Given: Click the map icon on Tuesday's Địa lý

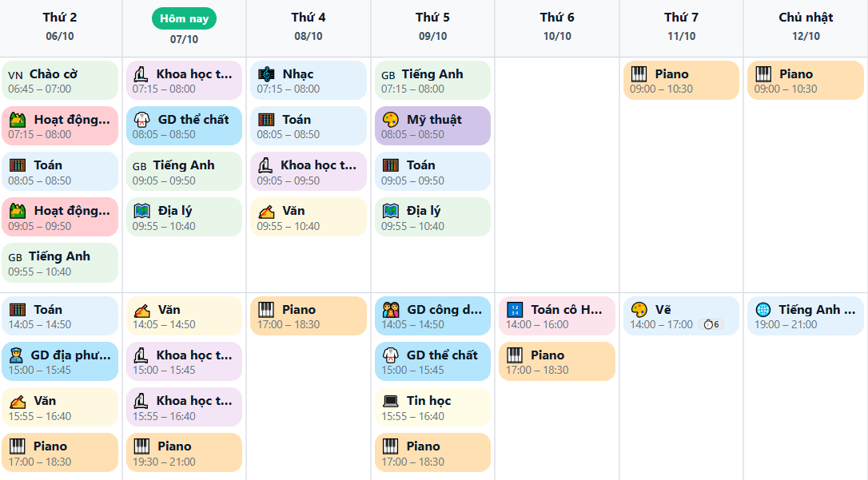Looking at the screenshot, I should (142, 211).
